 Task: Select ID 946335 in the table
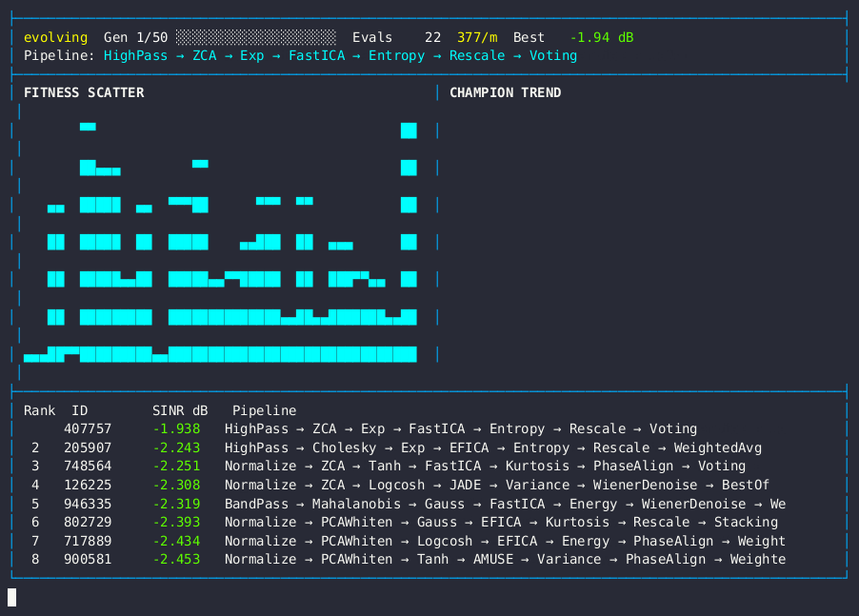pos(88,504)
